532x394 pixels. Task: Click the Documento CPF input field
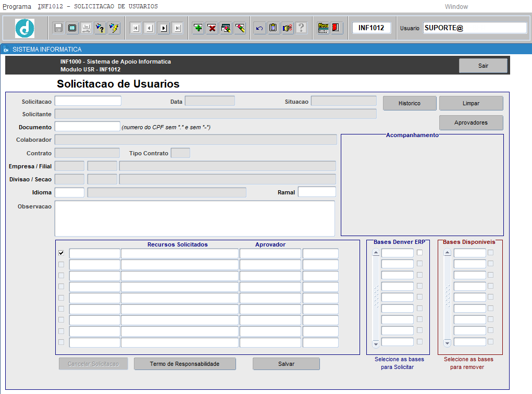point(88,127)
